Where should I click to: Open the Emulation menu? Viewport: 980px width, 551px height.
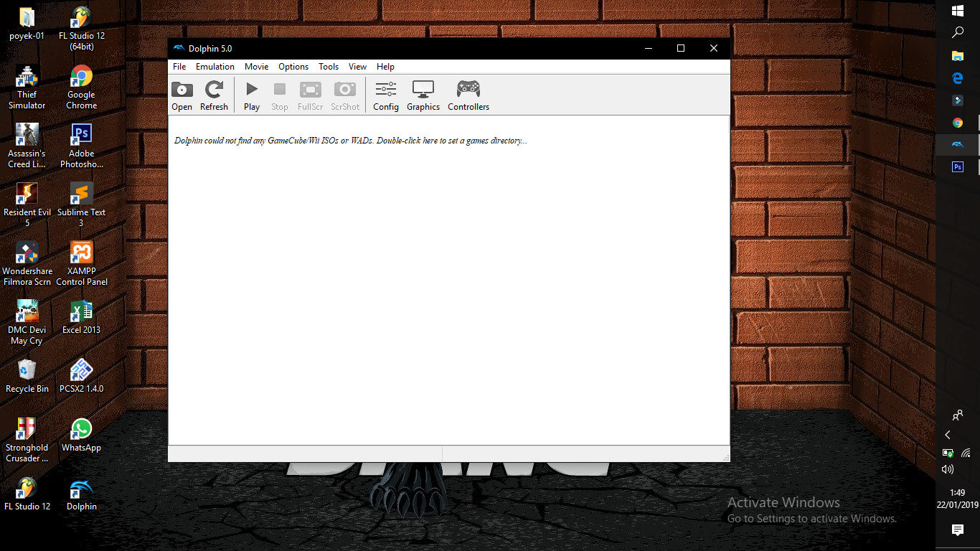(215, 67)
